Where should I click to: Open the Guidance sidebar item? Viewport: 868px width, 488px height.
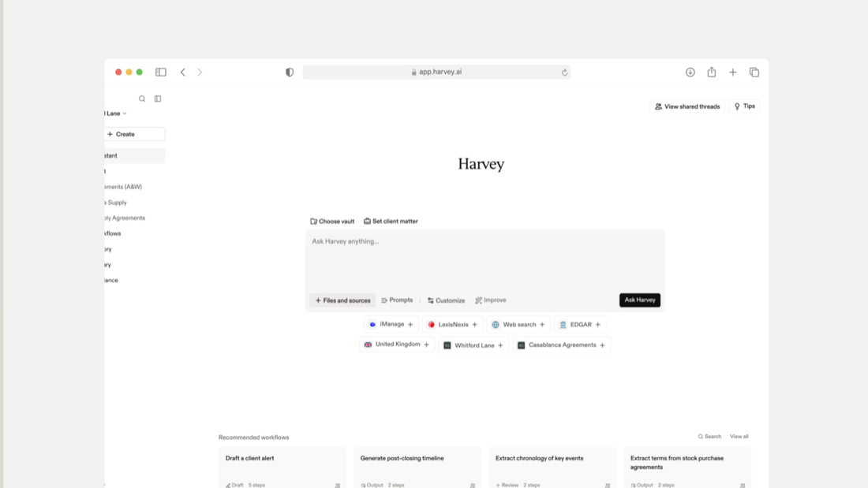[x=111, y=280]
